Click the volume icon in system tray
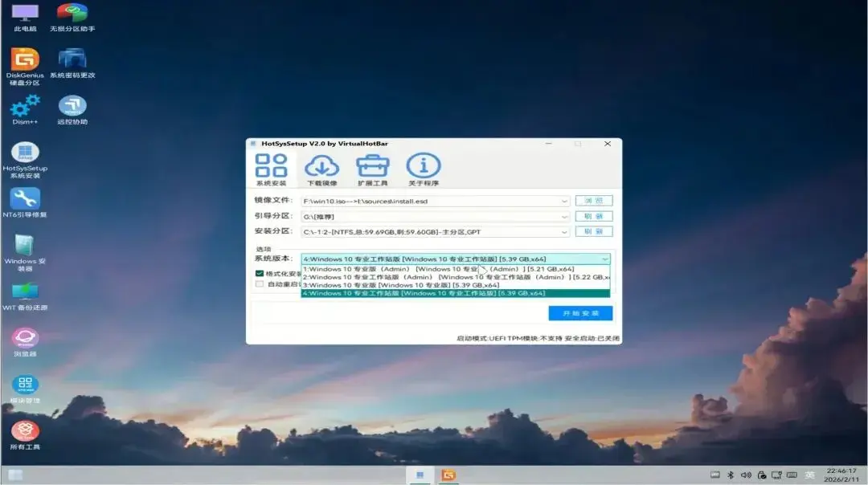The width and height of the screenshot is (868, 485). pyautogui.click(x=746, y=475)
